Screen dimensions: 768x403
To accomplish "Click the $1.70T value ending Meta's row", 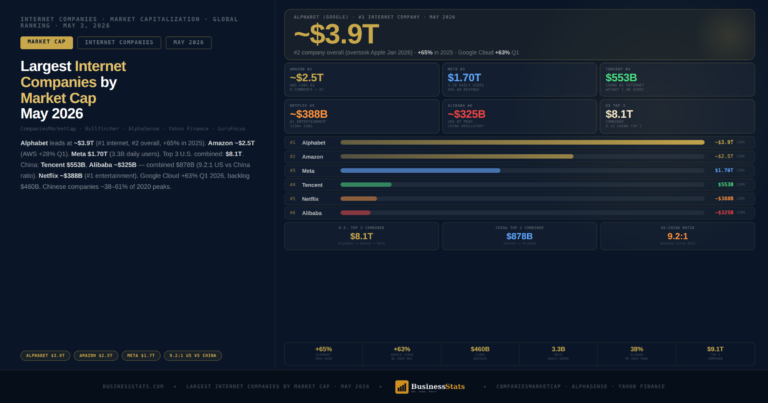I will 724,171.
